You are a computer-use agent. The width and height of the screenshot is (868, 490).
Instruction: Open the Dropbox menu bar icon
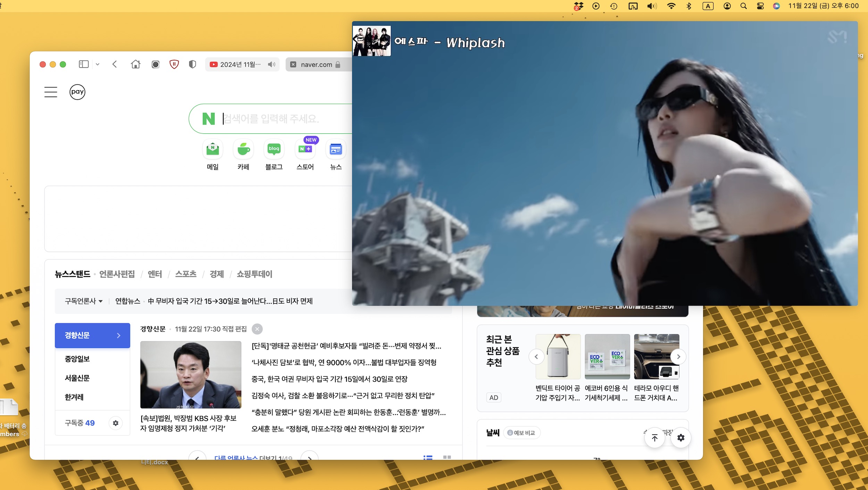click(x=578, y=6)
